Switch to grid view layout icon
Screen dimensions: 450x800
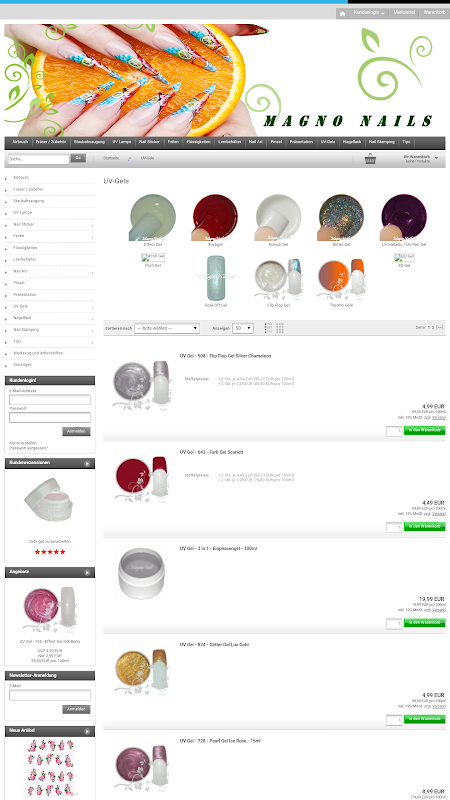click(x=280, y=328)
